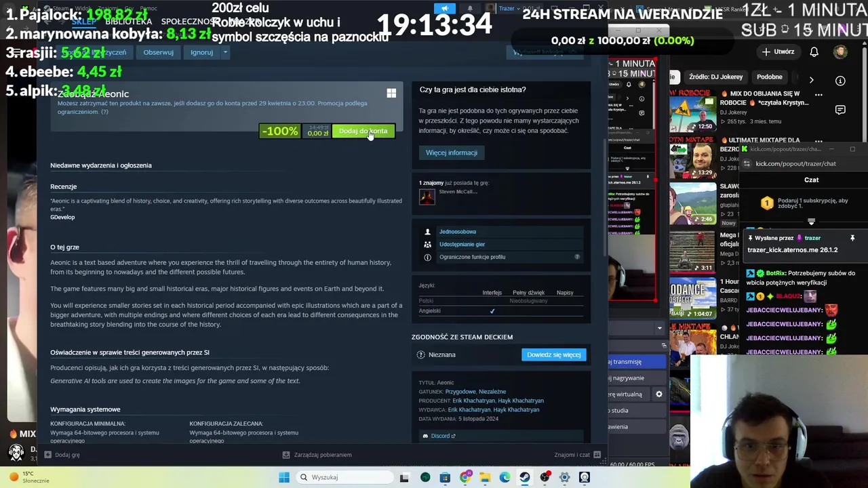
Task: Click Dowiedz się więcej for Steam Deck
Action: (x=553, y=354)
